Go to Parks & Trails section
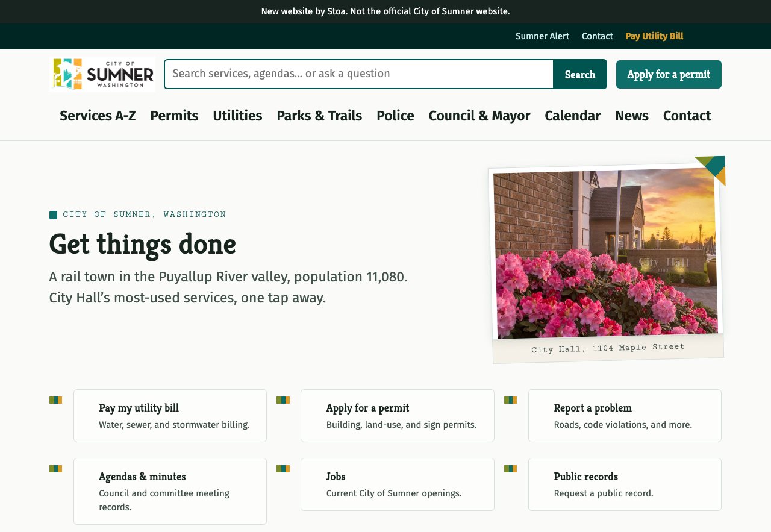 319,116
